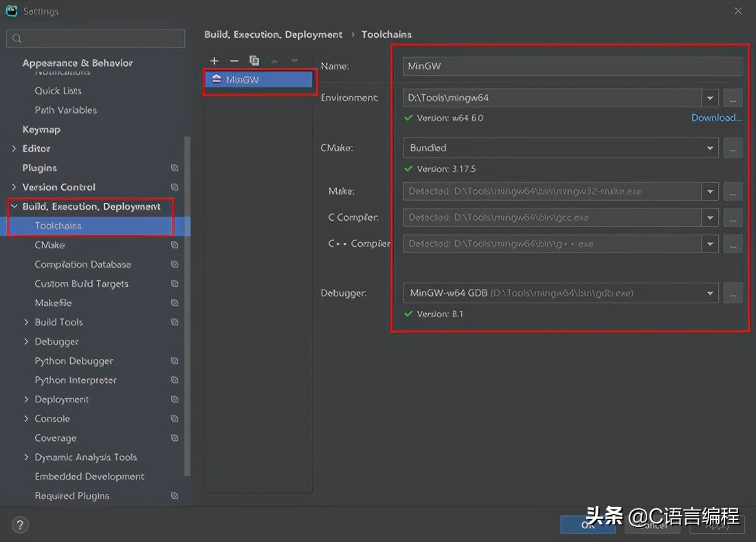The image size is (756, 542).
Task: Click the Download link for MinGW
Action: 715,117
